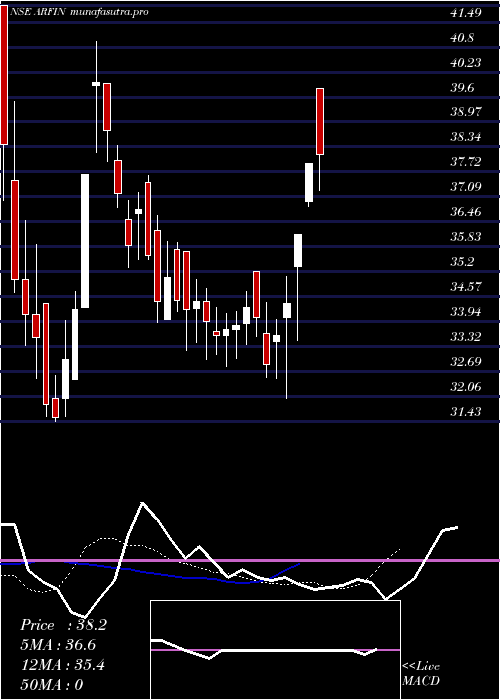
Task: Click the 32.06 price axis label
Action: point(466,387)
